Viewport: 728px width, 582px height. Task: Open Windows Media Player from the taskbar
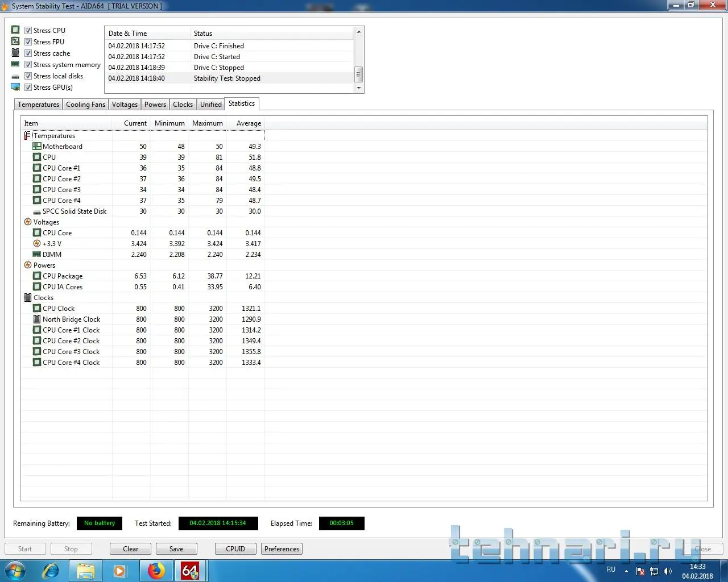click(x=119, y=571)
